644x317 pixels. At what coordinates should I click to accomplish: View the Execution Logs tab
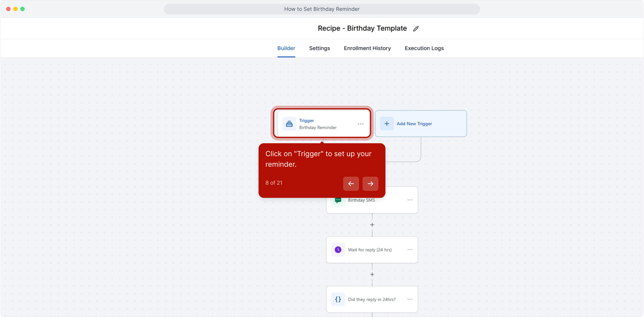pyautogui.click(x=424, y=48)
